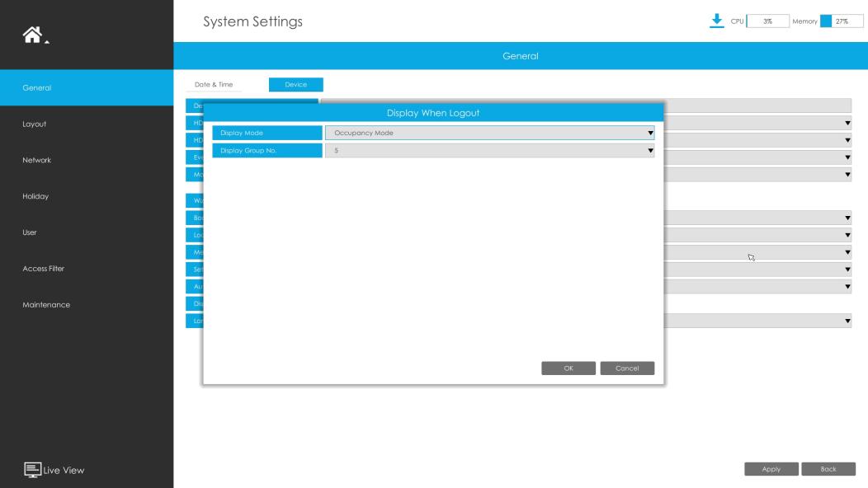Click the Apply button at bottom right

click(x=771, y=469)
